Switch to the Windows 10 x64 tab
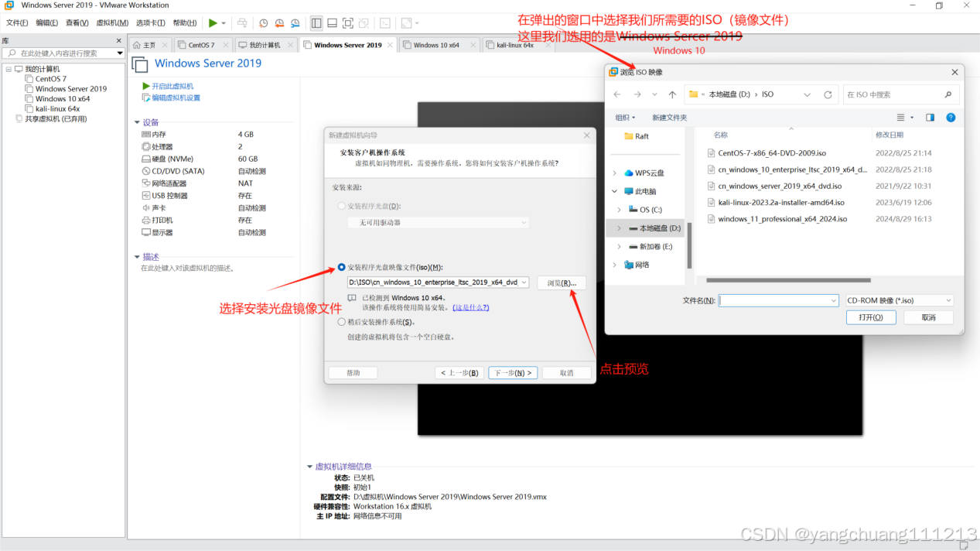The width and height of the screenshot is (980, 551). pyautogui.click(x=436, y=45)
